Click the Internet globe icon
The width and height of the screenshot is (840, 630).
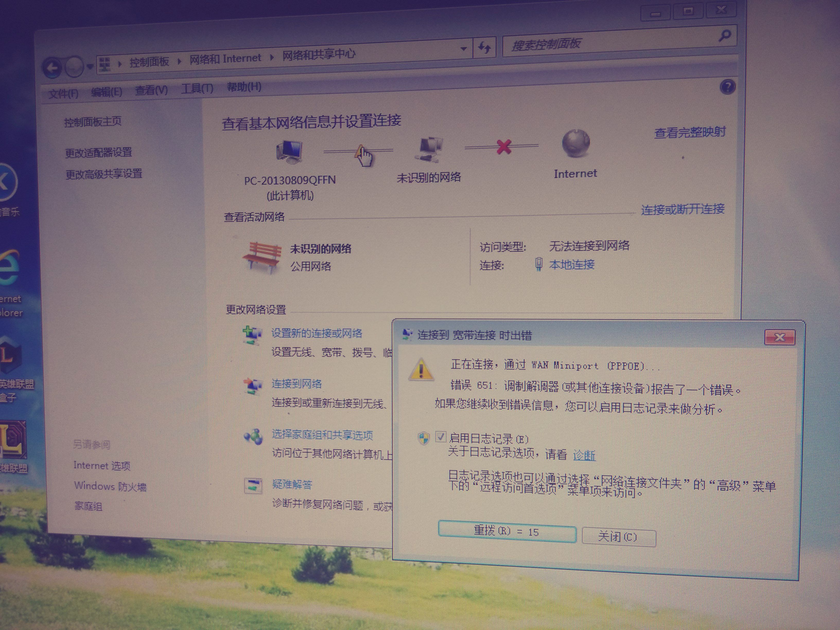tap(576, 143)
